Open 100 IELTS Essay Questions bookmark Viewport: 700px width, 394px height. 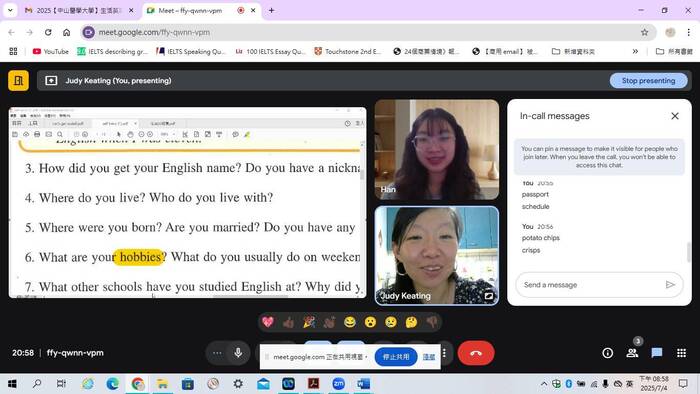[271, 51]
